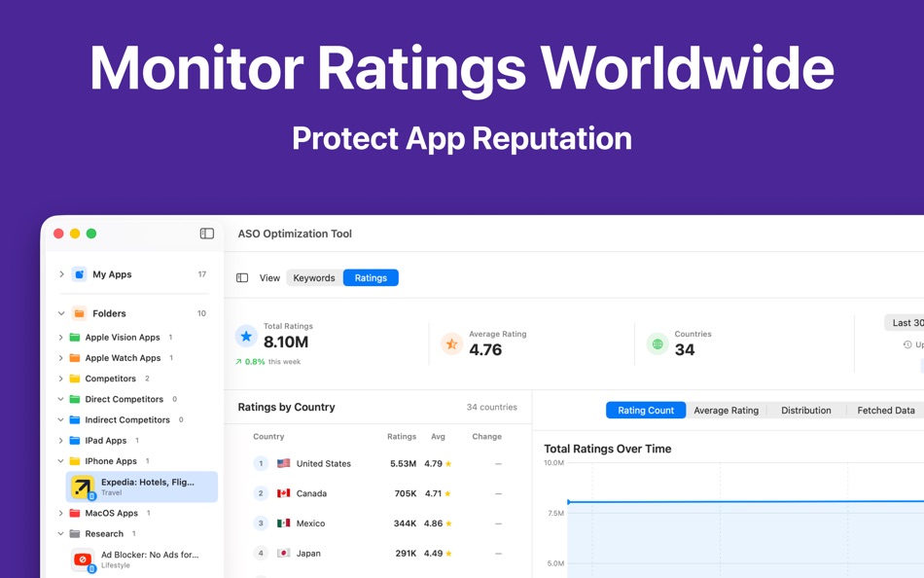Click the Competitors yellow folder icon
The width and height of the screenshot is (924, 578).
(74, 379)
